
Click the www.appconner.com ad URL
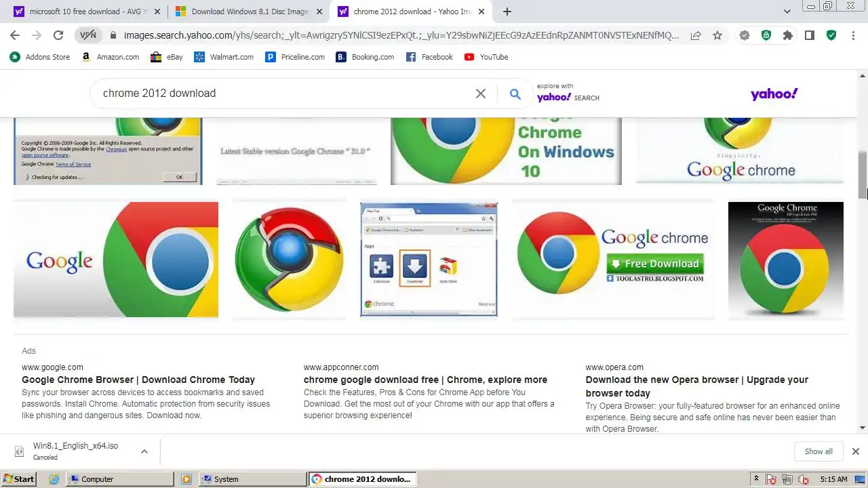341,367
